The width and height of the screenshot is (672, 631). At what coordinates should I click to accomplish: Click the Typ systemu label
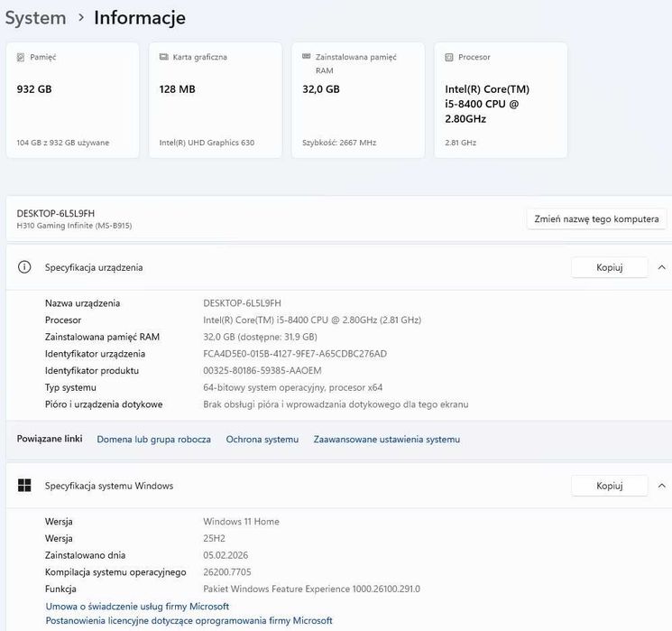pos(70,388)
